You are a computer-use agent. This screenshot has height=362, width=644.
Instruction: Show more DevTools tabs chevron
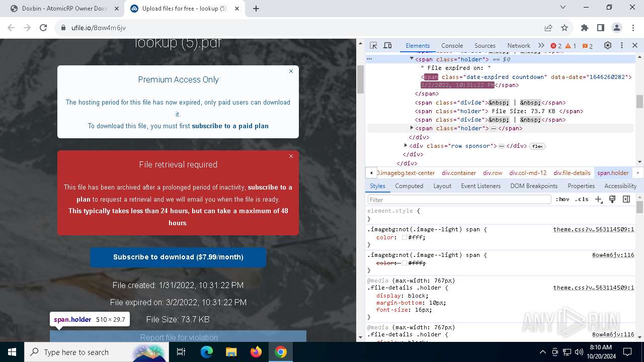(x=541, y=45)
